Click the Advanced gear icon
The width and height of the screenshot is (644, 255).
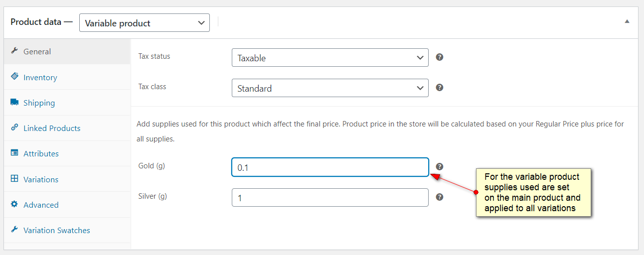(x=14, y=204)
